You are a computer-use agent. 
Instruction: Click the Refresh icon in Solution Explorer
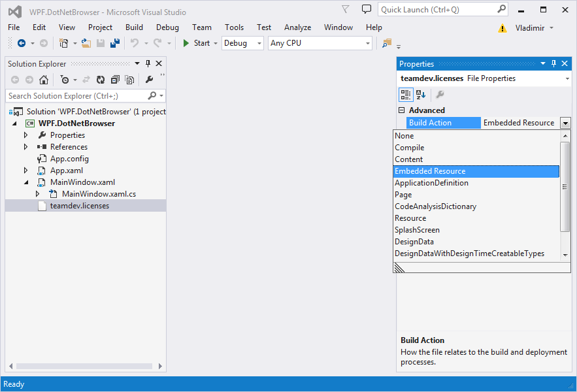point(101,80)
